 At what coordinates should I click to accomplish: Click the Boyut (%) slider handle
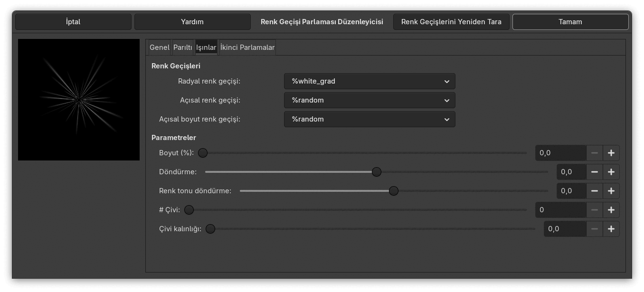tap(203, 153)
